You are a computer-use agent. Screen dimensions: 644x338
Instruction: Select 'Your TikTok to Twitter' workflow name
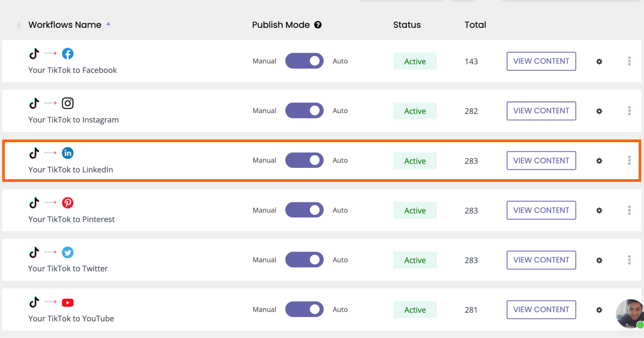(68, 269)
